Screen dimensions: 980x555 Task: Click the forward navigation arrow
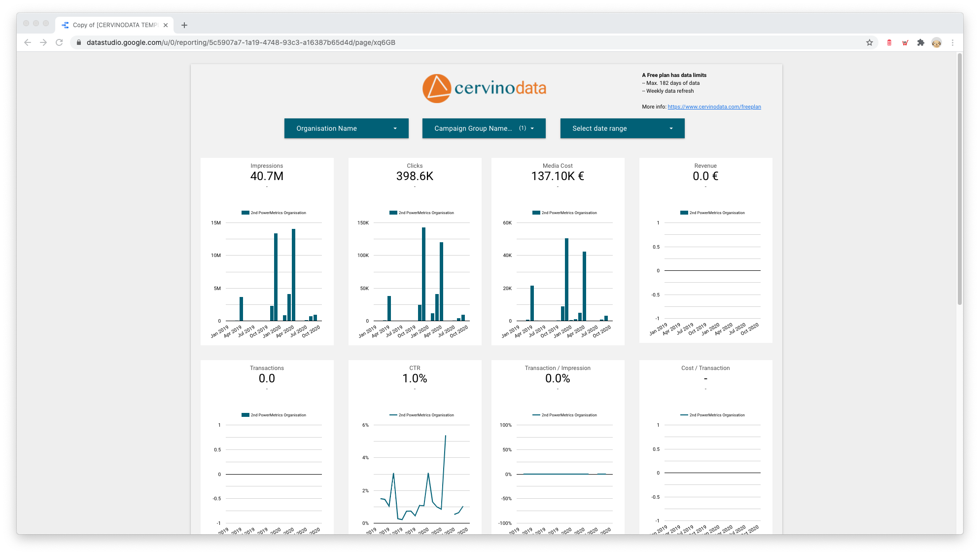(x=43, y=42)
